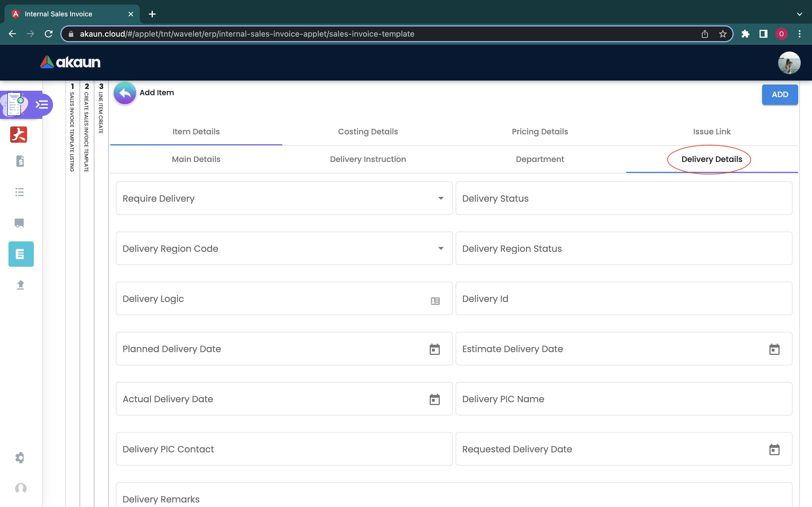Viewport: 812px width, 507px height.
Task: Open Estimate Delivery Date calendar picker
Action: click(x=774, y=349)
